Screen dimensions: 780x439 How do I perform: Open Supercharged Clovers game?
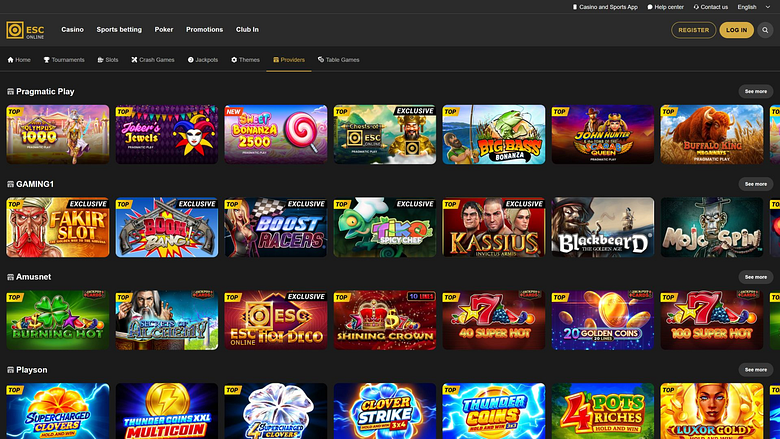pos(58,411)
